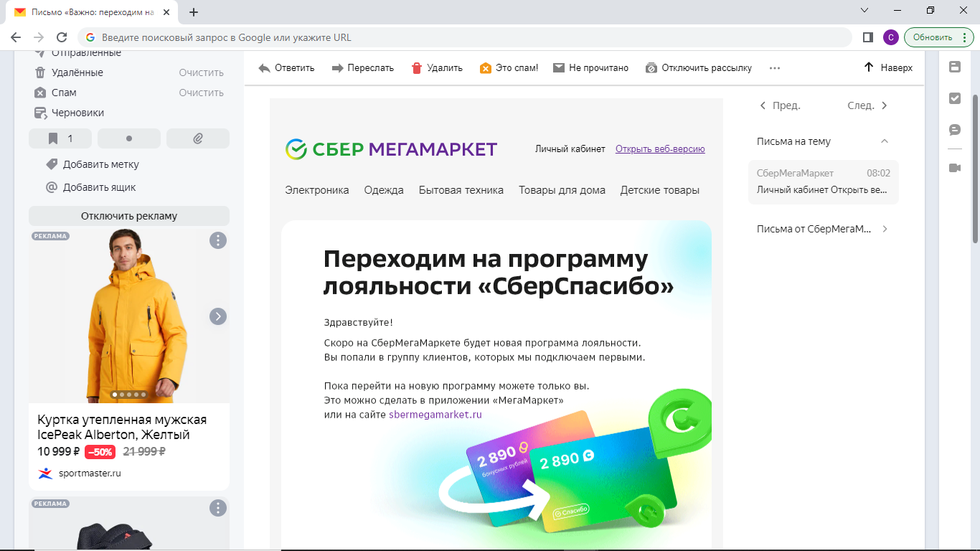This screenshot has height=551, width=980.
Task: Open the sbermegamarket.ru link
Action: pyautogui.click(x=435, y=415)
